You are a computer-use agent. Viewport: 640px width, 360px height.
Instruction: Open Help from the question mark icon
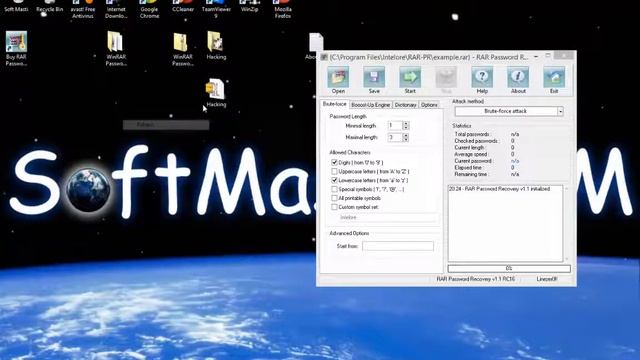(482, 80)
